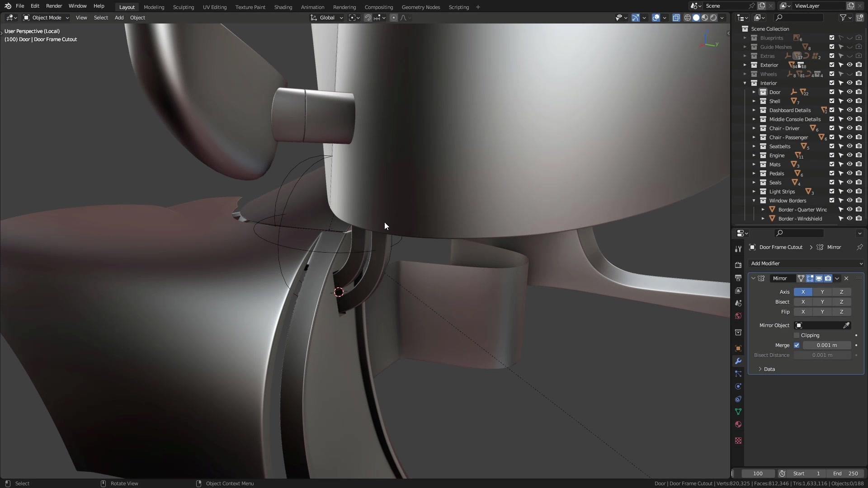Viewport: 868px width, 488px height.
Task: Click the current frame 100 field
Action: click(758, 474)
